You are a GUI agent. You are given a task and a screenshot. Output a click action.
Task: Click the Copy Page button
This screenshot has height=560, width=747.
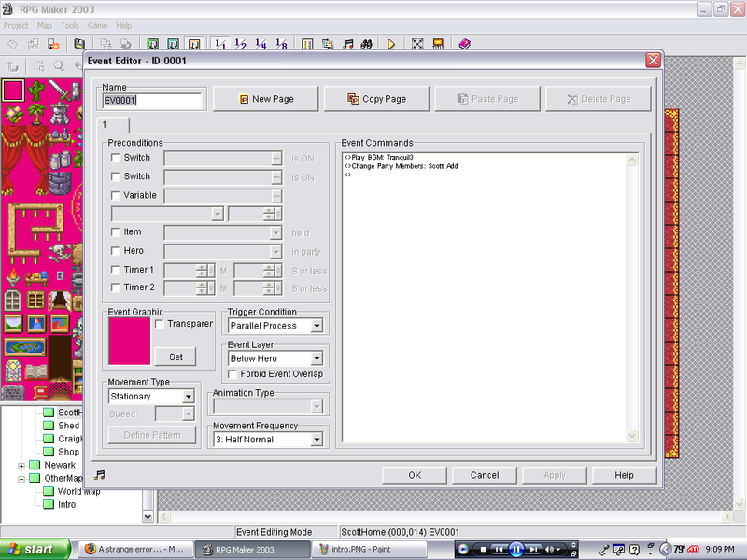pos(377,99)
